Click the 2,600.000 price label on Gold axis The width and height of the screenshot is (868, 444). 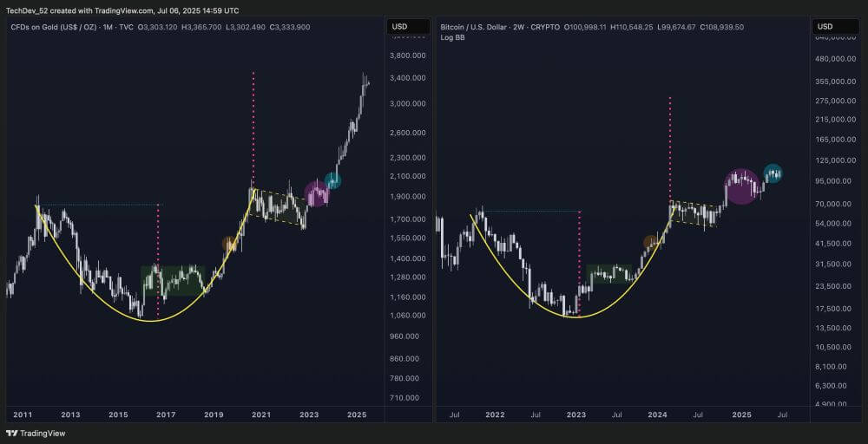click(407, 133)
